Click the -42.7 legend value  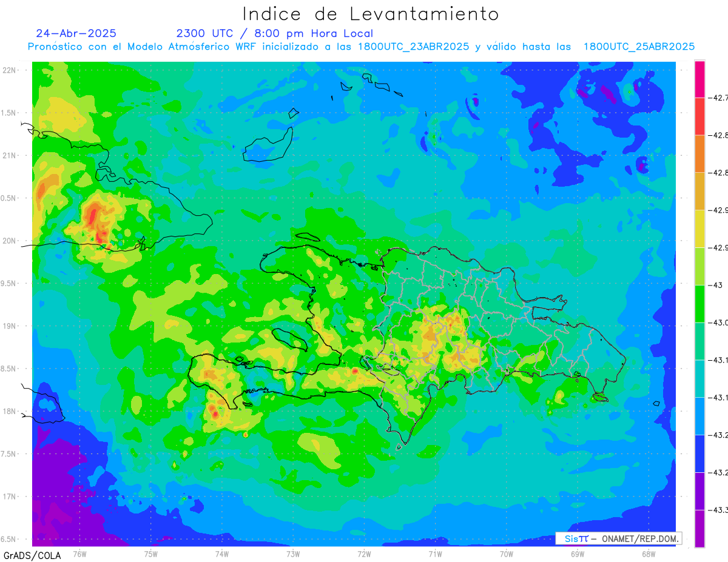[x=717, y=98]
